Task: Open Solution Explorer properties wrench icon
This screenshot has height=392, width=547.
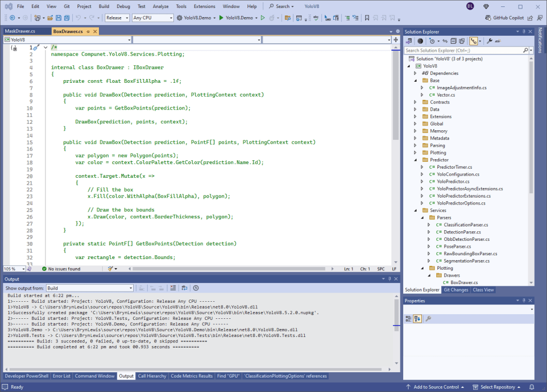Action: tap(489, 41)
